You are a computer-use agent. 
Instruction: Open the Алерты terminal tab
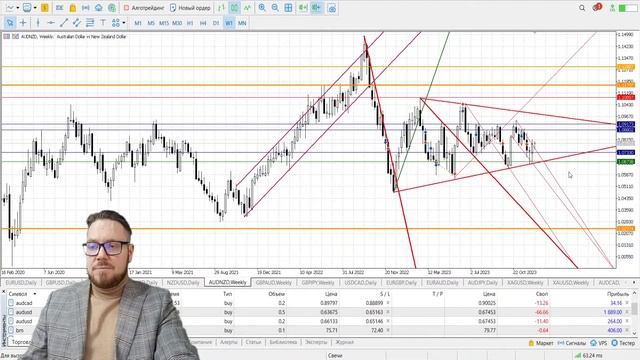pyautogui.click(x=229, y=342)
